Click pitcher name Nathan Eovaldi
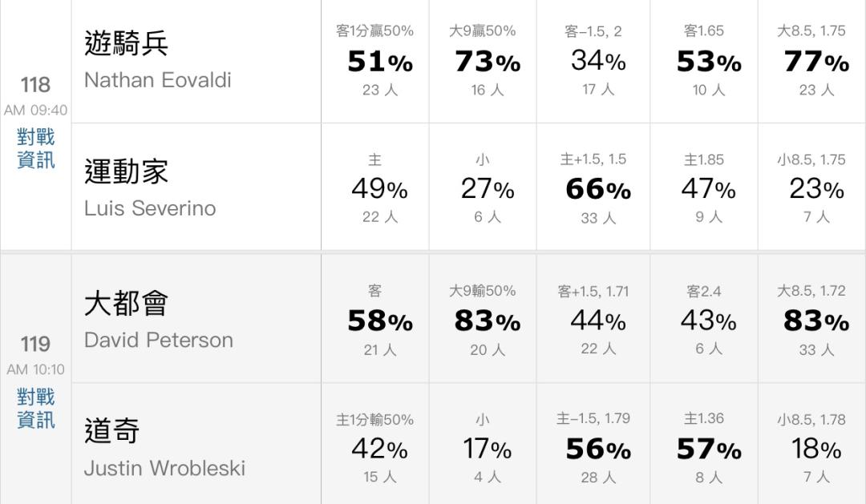This screenshot has width=866, height=504. tap(157, 80)
